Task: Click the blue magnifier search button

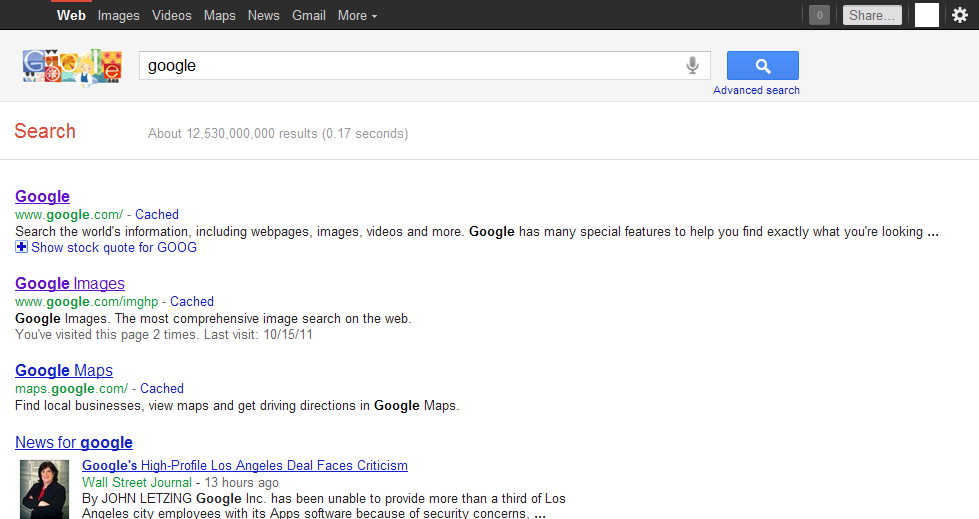Action: 762,66
